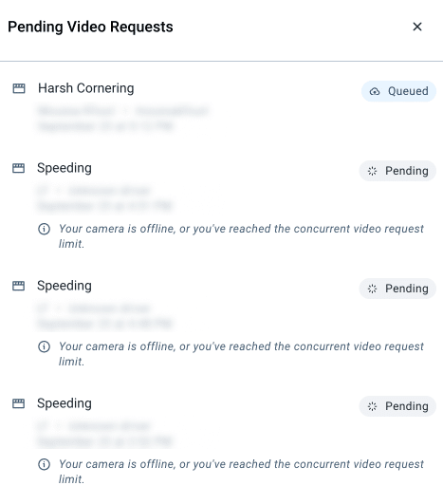Click the Queued status badge
Image resolution: width=443 pixels, height=504 pixels.
point(398,91)
